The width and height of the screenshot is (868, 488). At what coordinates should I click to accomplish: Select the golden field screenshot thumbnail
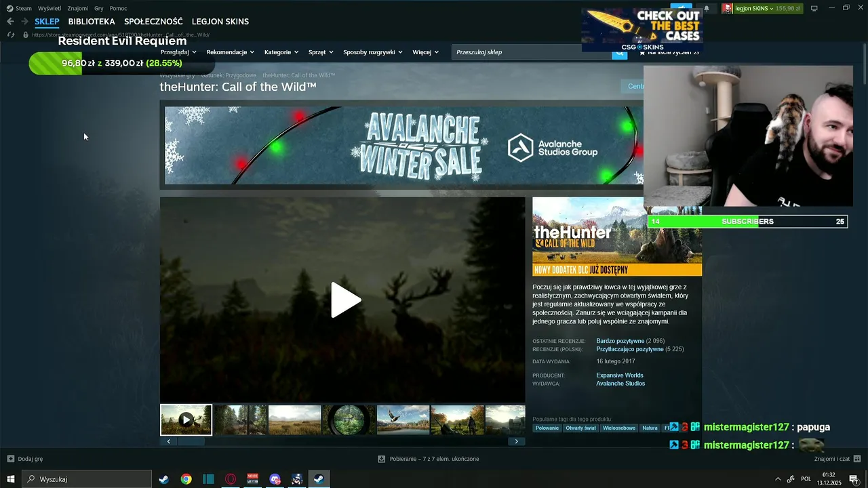click(294, 420)
